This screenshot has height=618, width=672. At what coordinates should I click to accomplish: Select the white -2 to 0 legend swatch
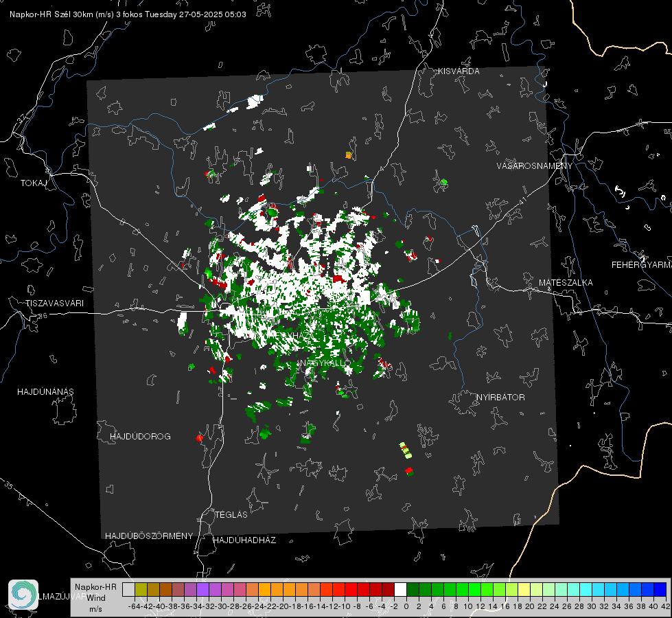point(400,590)
